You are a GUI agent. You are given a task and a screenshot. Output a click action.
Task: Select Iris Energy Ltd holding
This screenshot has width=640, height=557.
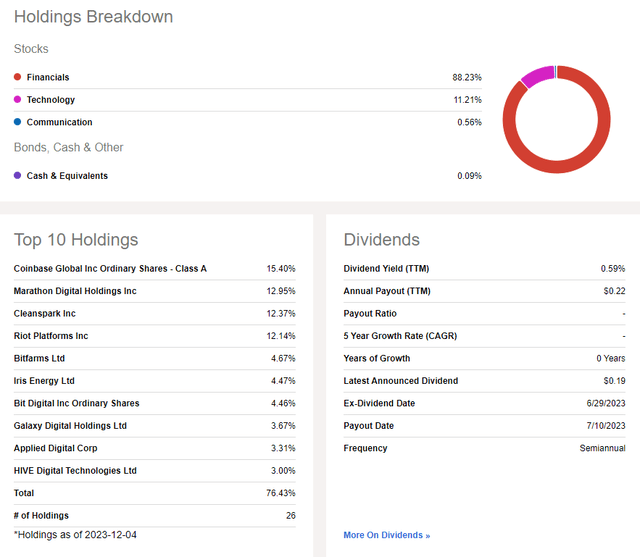[x=44, y=381]
